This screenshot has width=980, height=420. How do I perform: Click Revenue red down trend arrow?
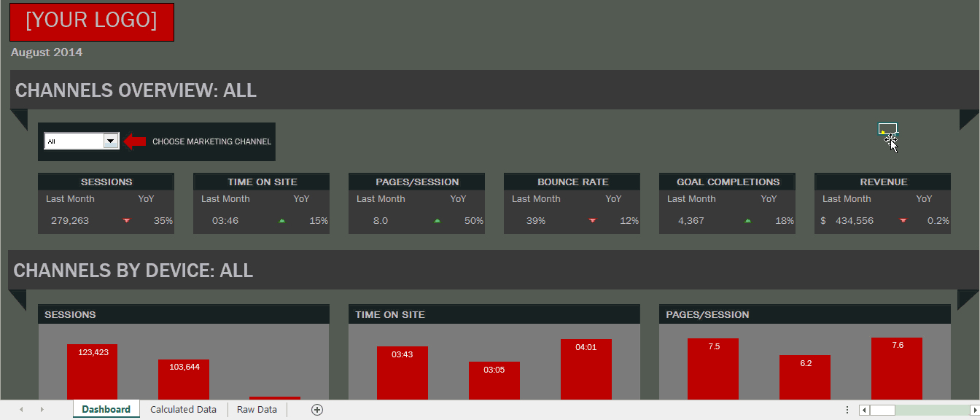pos(903,220)
